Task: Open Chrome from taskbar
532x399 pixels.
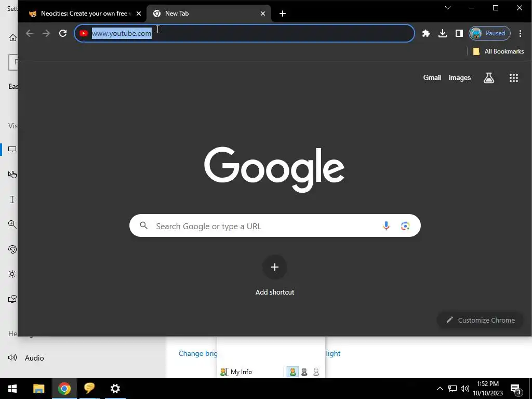Action: click(x=64, y=389)
